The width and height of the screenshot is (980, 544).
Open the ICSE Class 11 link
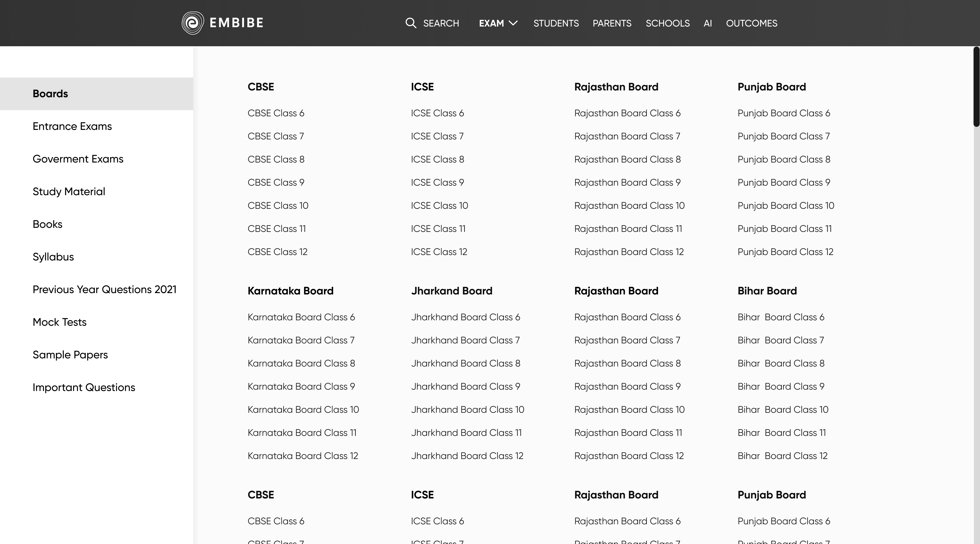(438, 229)
